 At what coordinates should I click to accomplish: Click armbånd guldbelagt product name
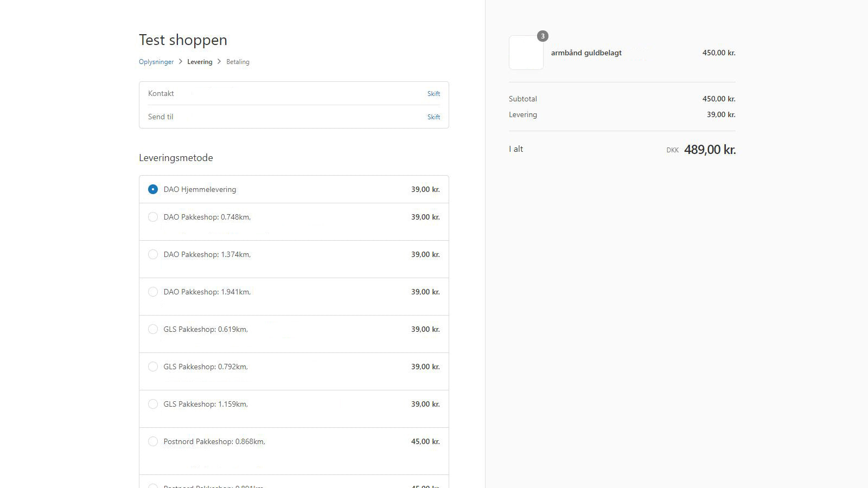586,53
